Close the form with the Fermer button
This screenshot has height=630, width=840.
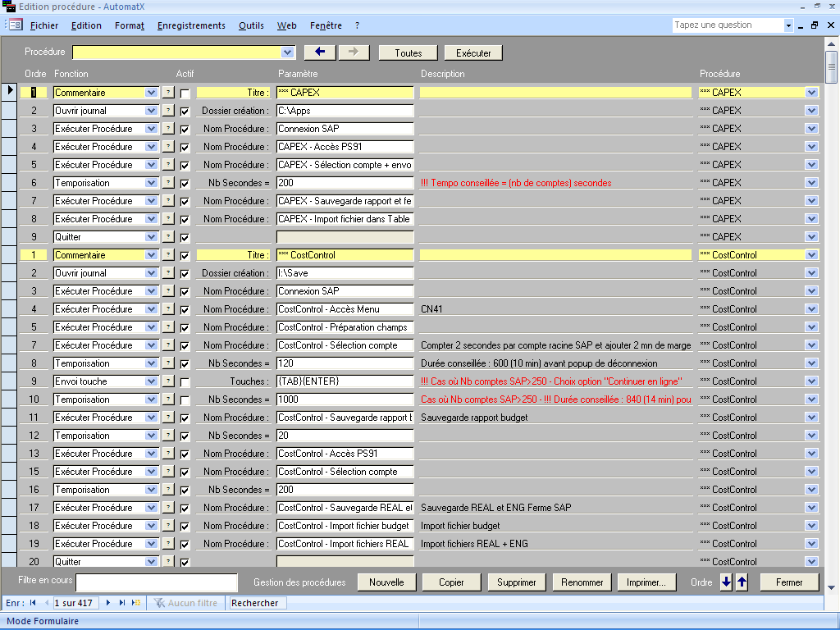pyautogui.click(x=789, y=582)
